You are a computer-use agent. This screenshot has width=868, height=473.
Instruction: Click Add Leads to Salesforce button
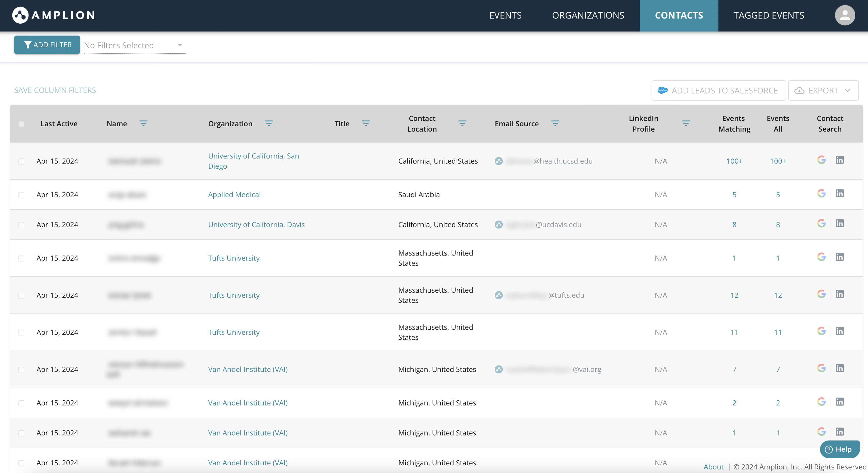click(x=718, y=90)
